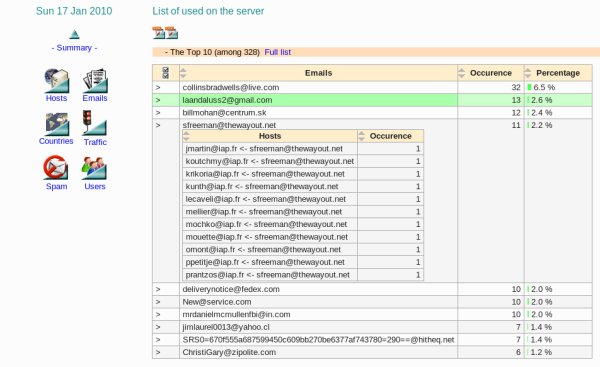
Task: Click the expand-all icon in table header
Action: point(166,73)
